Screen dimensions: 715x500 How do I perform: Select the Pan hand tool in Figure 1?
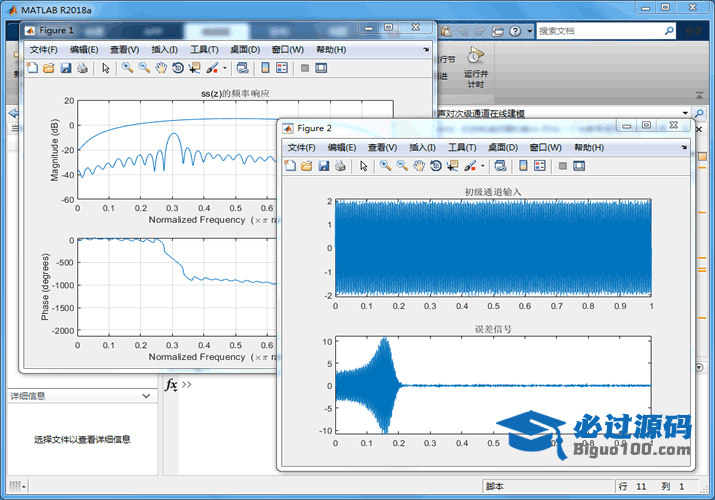click(x=161, y=68)
